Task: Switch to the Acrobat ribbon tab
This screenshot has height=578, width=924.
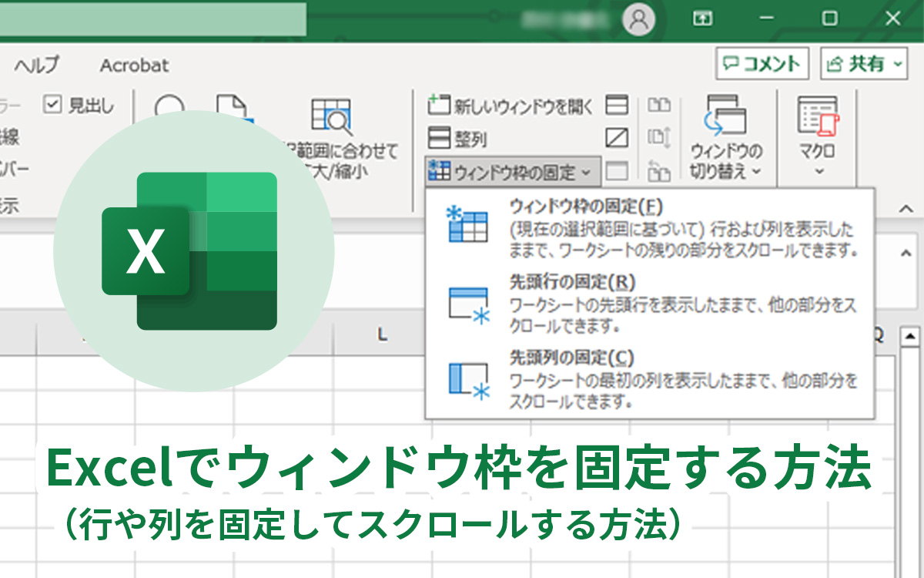Action: pos(134,66)
